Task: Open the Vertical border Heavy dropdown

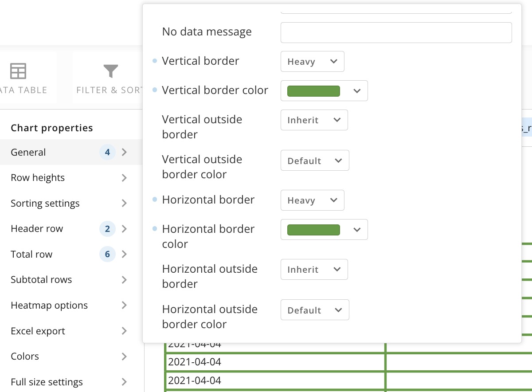Action: [313, 61]
